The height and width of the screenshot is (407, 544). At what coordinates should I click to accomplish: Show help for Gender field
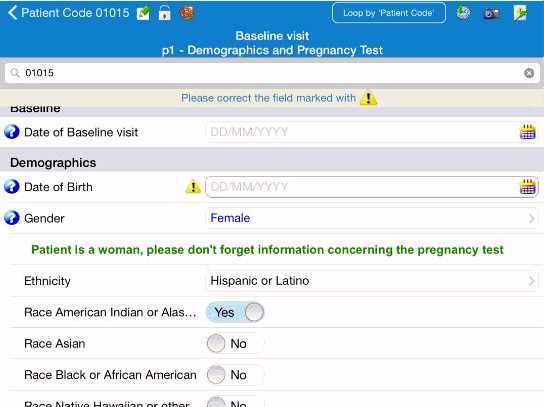[x=11, y=218]
